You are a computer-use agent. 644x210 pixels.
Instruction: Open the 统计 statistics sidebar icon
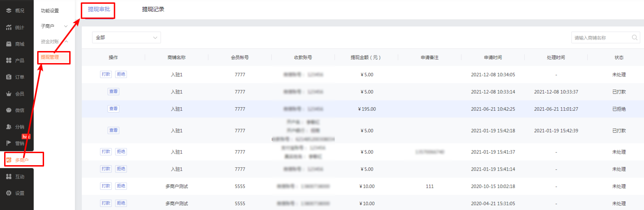(x=9, y=27)
